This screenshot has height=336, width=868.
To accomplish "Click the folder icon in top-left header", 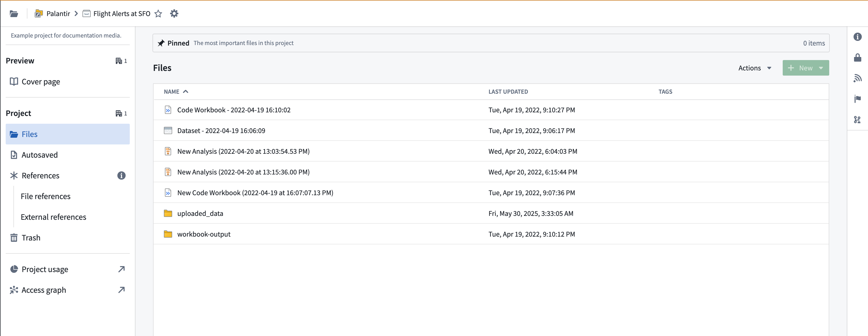I will click(x=14, y=13).
